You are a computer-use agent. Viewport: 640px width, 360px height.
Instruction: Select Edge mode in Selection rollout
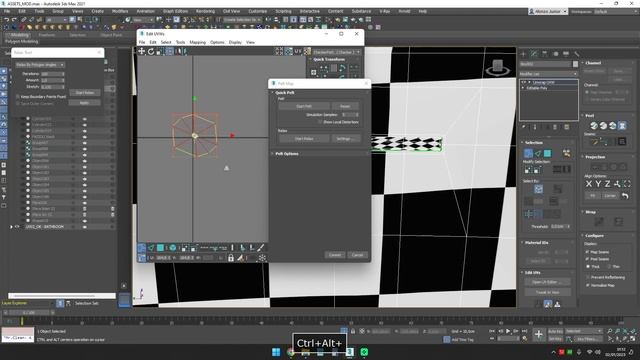click(538, 153)
